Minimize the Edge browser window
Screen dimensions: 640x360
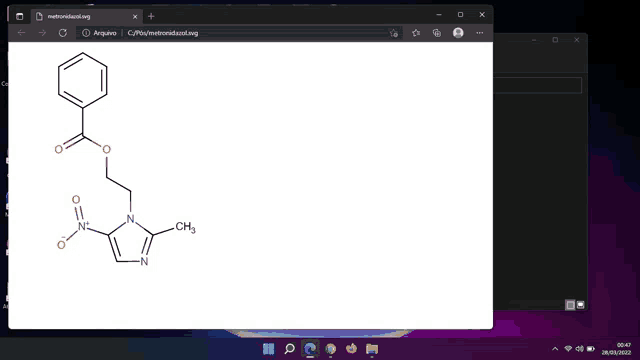pyautogui.click(x=439, y=15)
